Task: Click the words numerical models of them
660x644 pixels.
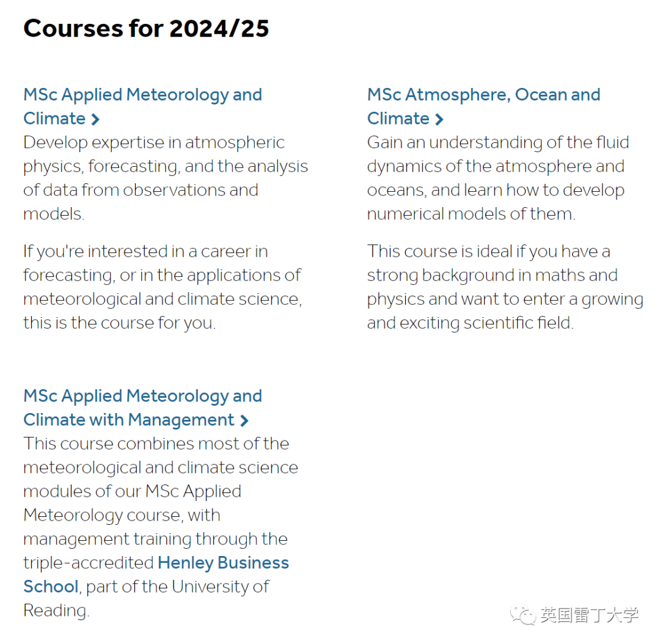Action: [471, 214]
